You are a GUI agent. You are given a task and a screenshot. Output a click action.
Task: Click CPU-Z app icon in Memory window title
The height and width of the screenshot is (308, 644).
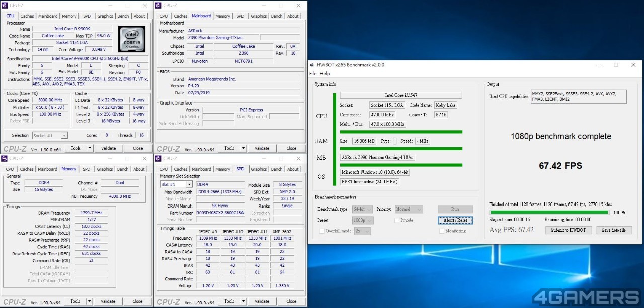point(5,158)
